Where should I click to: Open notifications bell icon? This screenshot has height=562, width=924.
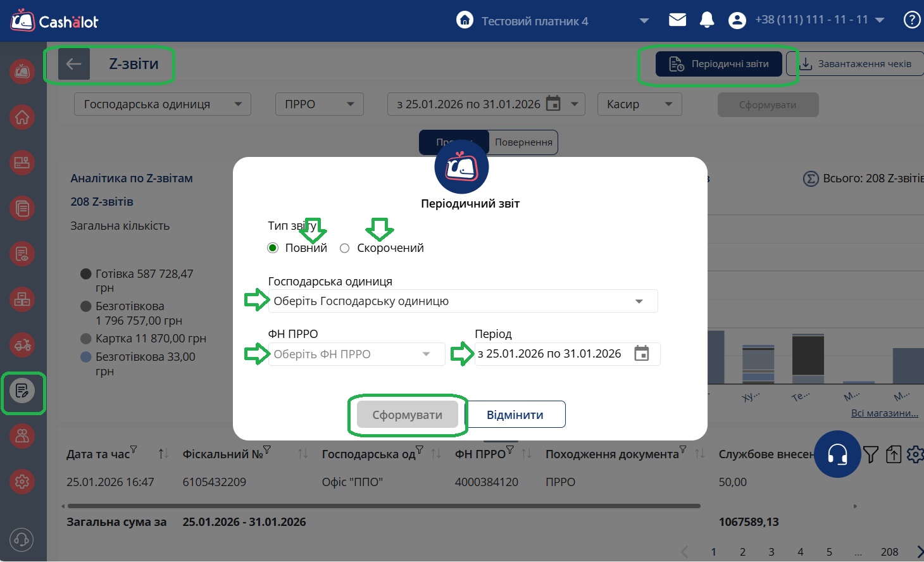pos(707,20)
